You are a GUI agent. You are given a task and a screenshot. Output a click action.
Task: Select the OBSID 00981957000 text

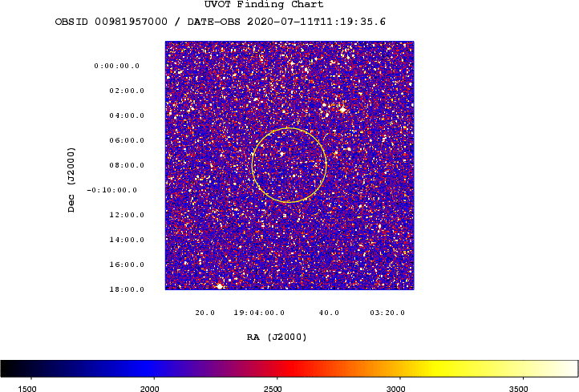click(x=111, y=22)
